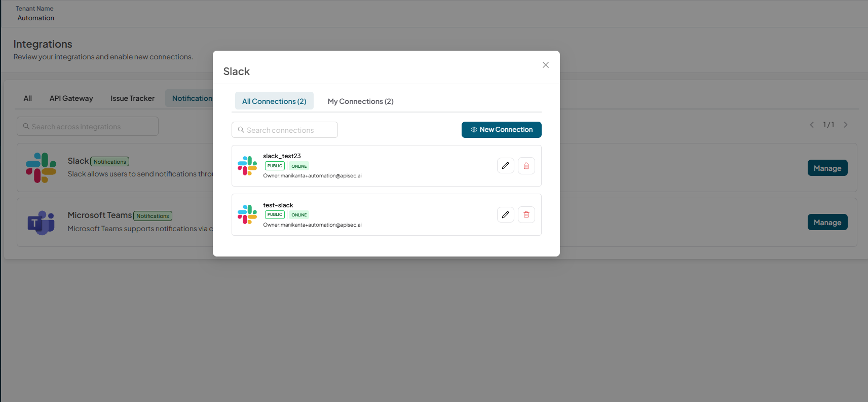
Task: Switch to My Connections (2) tab
Action: click(361, 101)
